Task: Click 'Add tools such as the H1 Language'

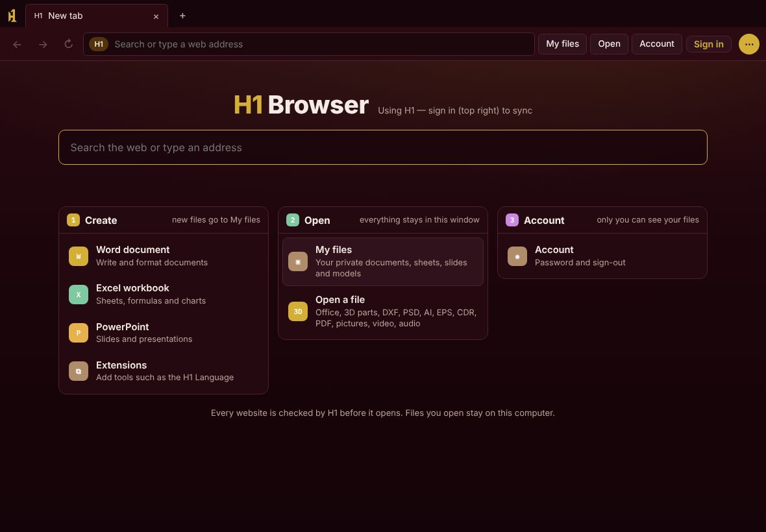Action: coord(165,378)
